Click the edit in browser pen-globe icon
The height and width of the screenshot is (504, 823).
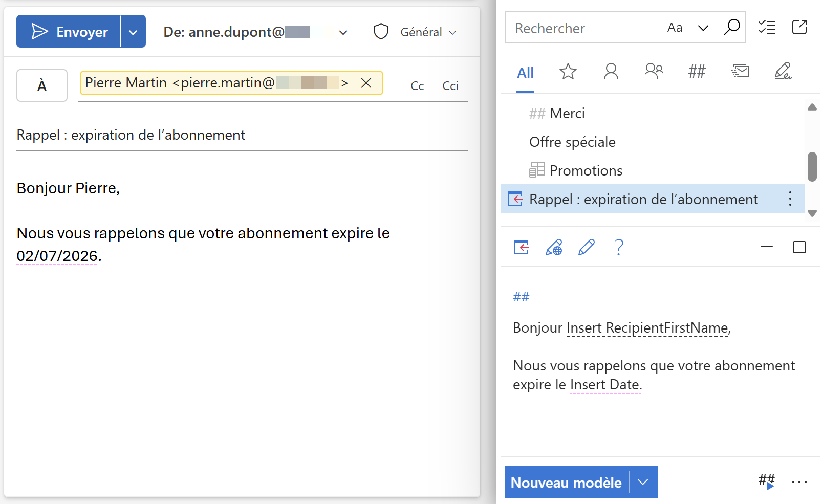pos(554,248)
